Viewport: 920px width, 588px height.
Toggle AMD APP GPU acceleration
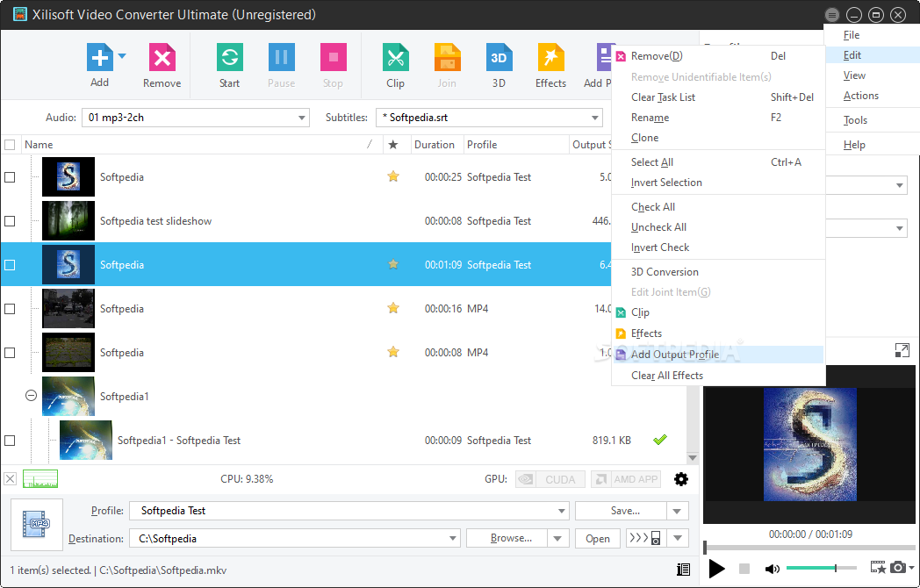626,479
